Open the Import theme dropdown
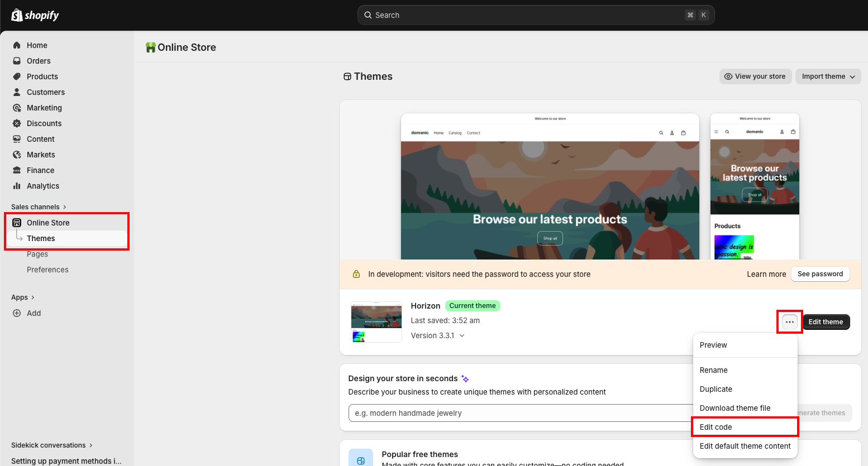Viewport: 868px width, 466px height. tap(827, 76)
